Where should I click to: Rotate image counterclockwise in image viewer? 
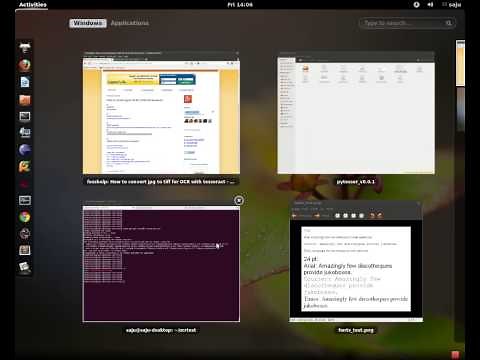pyautogui.click(x=372, y=216)
